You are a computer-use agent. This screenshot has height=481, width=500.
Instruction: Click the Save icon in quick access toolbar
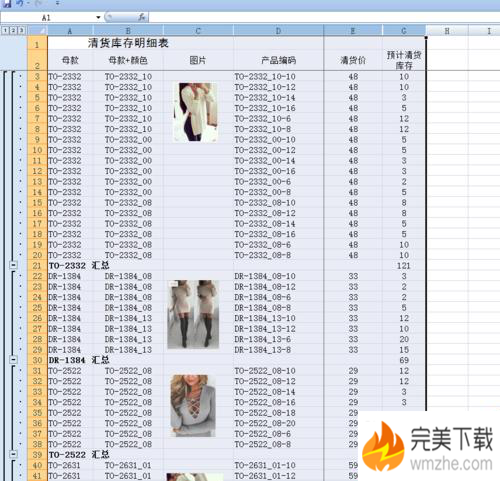point(7,3)
